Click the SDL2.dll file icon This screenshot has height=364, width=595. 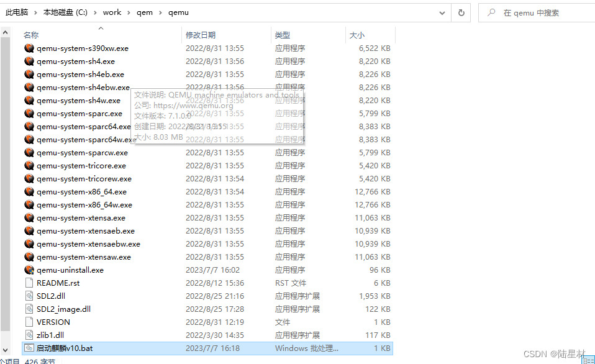pos(29,296)
